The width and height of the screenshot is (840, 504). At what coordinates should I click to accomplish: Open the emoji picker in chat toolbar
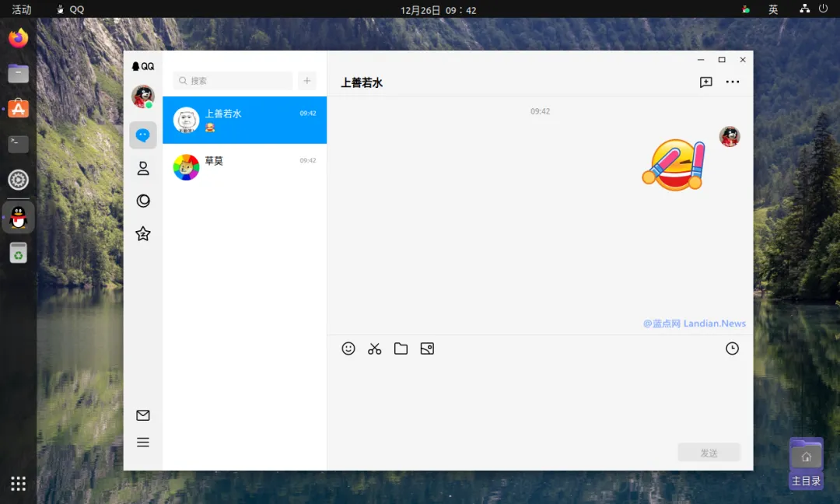click(x=348, y=348)
